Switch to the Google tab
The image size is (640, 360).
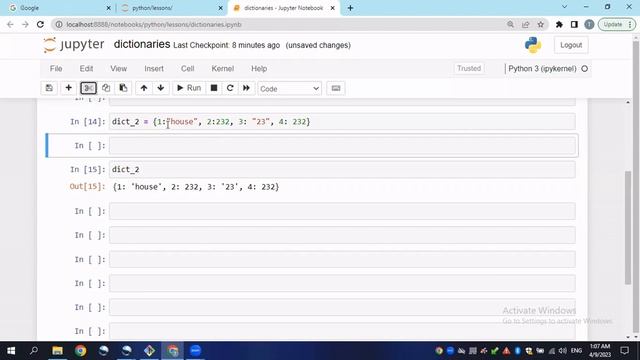click(x=59, y=8)
